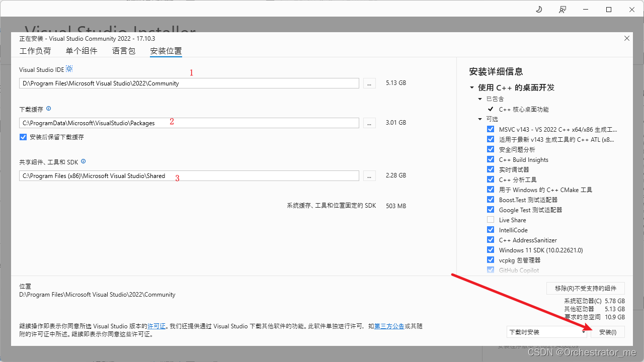Toggle 安装后保留下载缓存 checkbox
Viewport: 644px width, 362px height.
(23, 137)
